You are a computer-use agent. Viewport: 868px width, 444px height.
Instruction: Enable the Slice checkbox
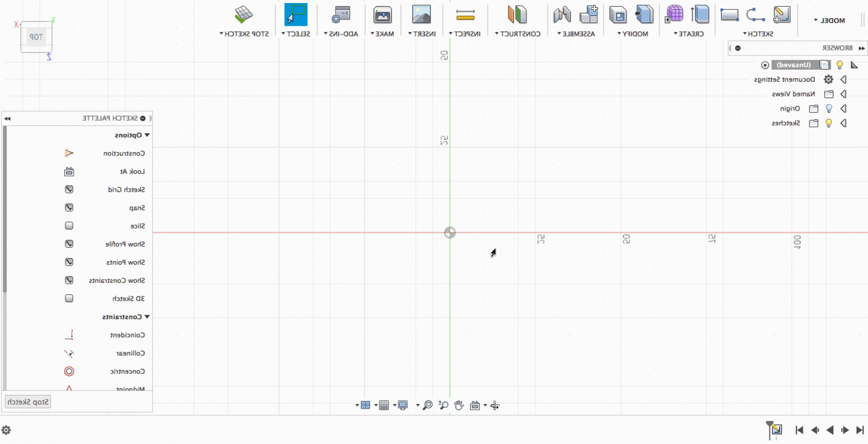coord(69,226)
